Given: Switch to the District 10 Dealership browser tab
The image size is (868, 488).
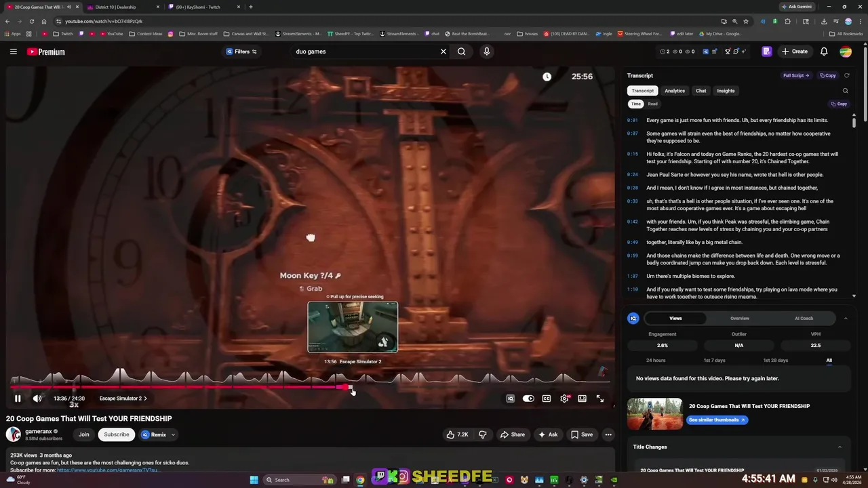Looking at the screenshot, I should click(122, 7).
